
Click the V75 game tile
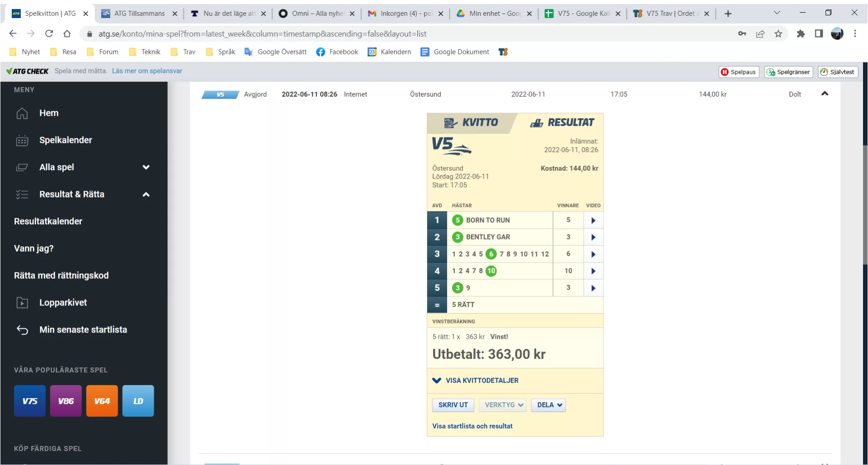click(x=30, y=401)
